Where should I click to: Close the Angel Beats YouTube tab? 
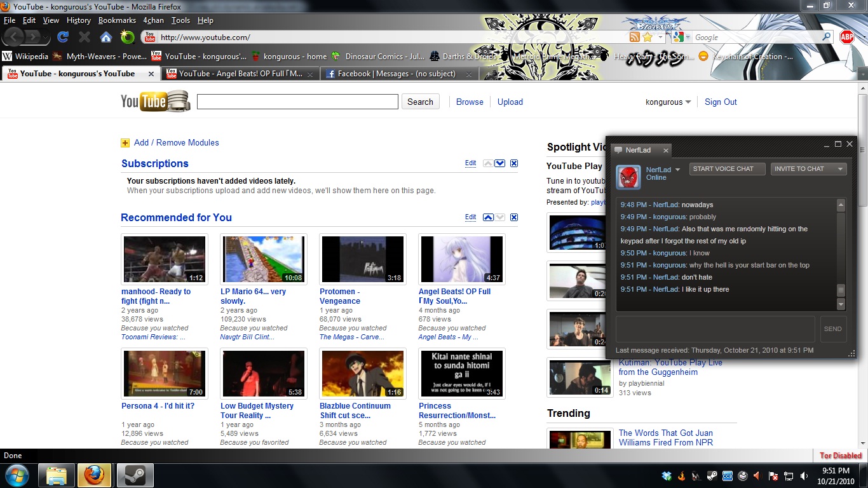pyautogui.click(x=309, y=74)
